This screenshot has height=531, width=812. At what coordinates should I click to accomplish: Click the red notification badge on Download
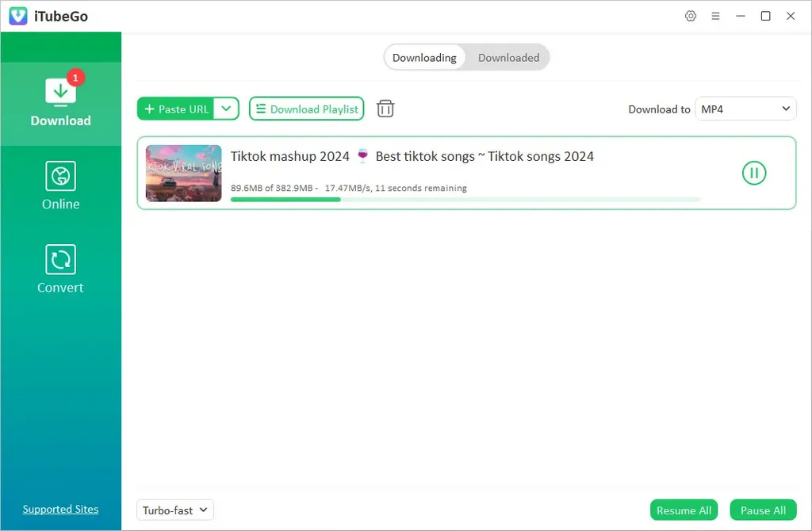[x=75, y=78]
